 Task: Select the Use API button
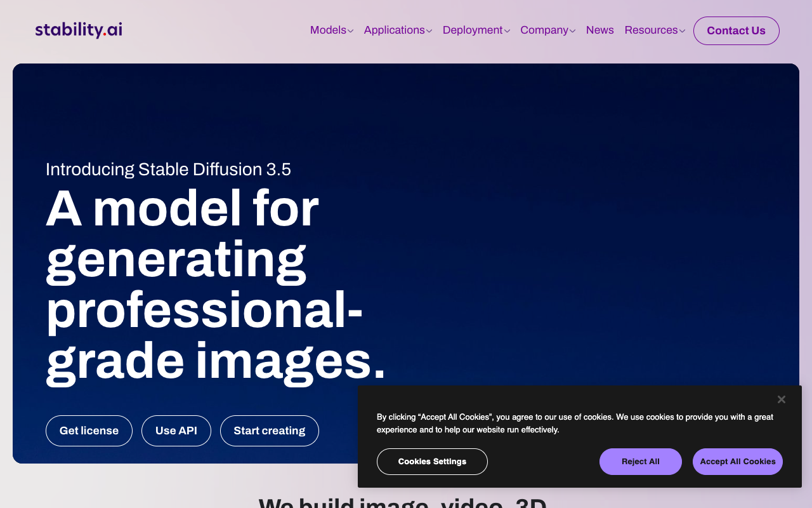coord(176,431)
